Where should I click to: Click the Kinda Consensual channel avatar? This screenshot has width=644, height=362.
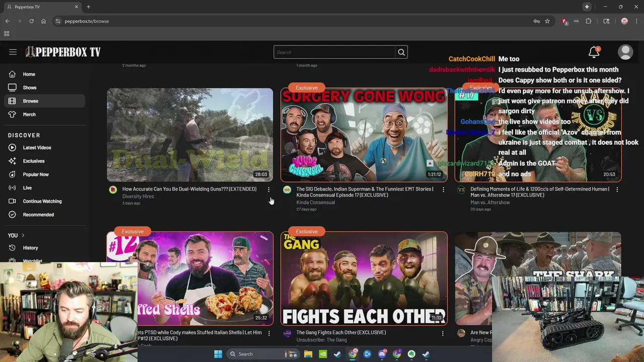pyautogui.click(x=287, y=190)
